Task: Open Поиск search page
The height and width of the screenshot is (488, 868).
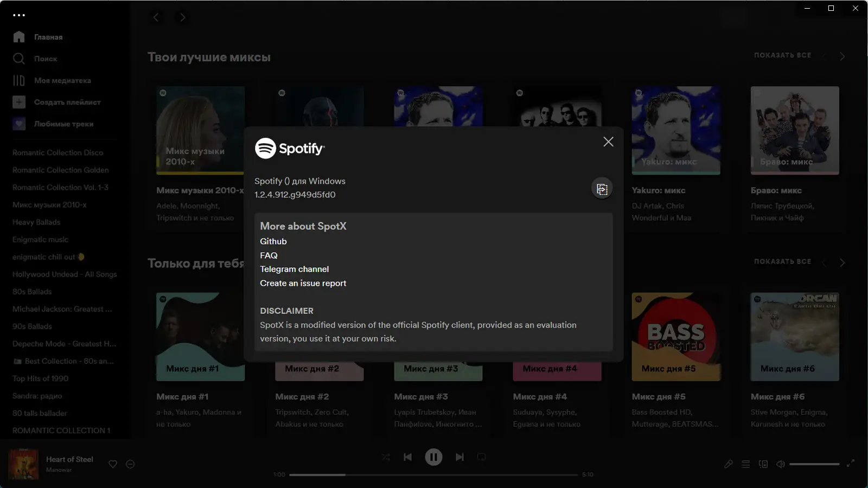Action: tap(35, 59)
